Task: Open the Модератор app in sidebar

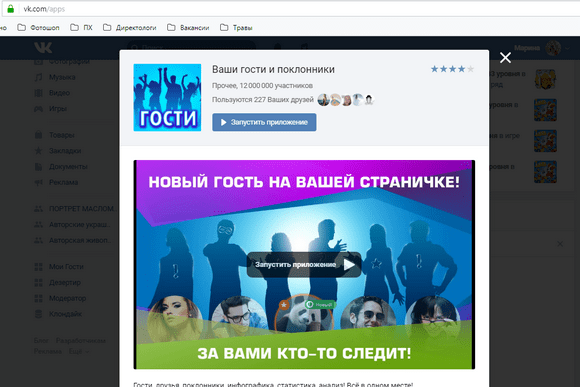Action: 67,298
